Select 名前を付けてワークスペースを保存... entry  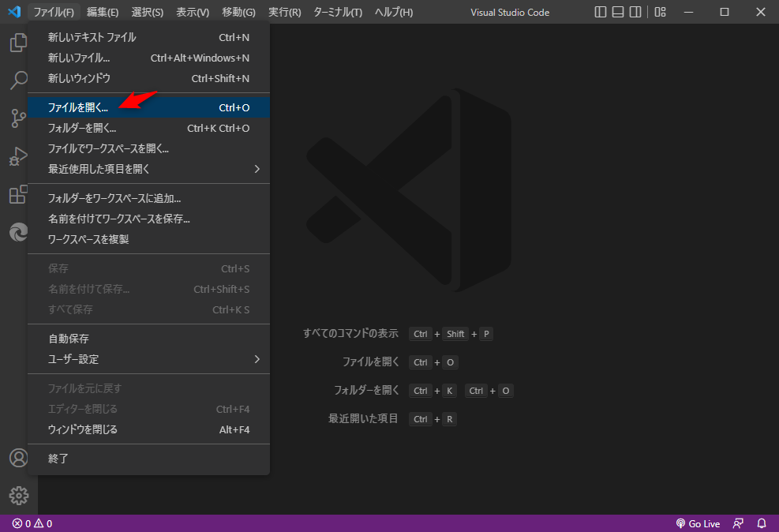click(148, 218)
